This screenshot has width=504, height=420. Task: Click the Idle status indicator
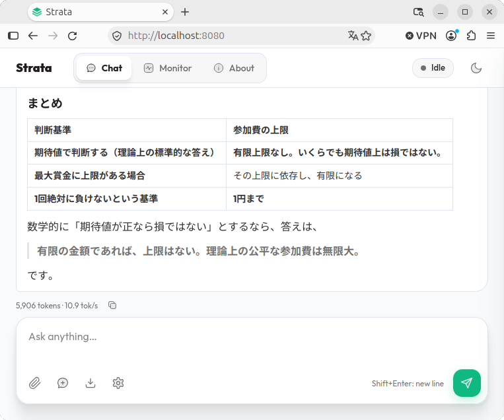click(x=433, y=68)
